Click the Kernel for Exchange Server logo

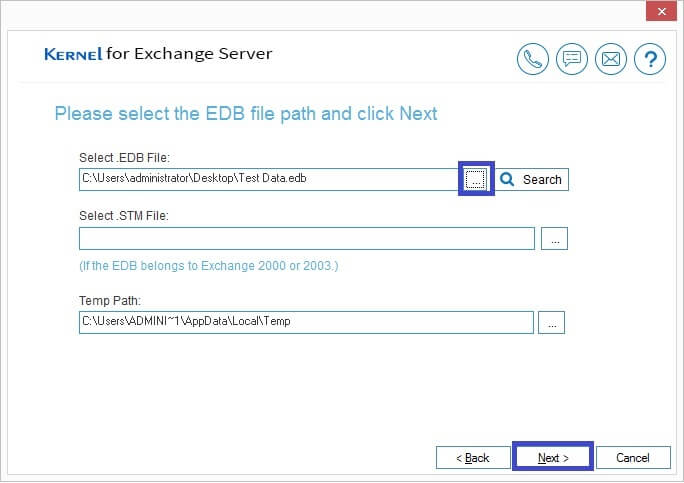(158, 54)
